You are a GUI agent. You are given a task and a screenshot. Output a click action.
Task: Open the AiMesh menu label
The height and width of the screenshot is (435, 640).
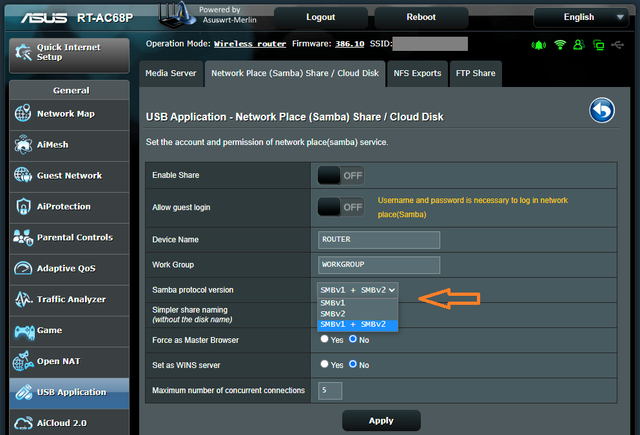coord(53,144)
